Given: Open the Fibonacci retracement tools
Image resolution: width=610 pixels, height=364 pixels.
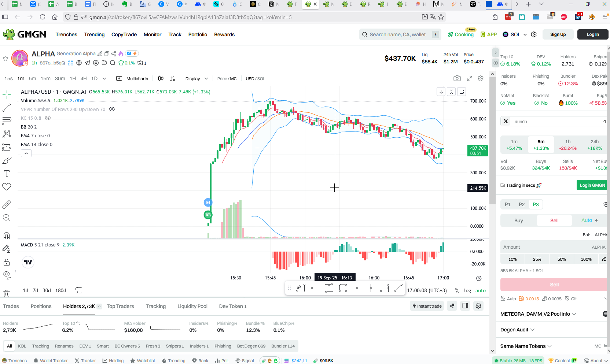Looking at the screenshot, I should pos(7,121).
